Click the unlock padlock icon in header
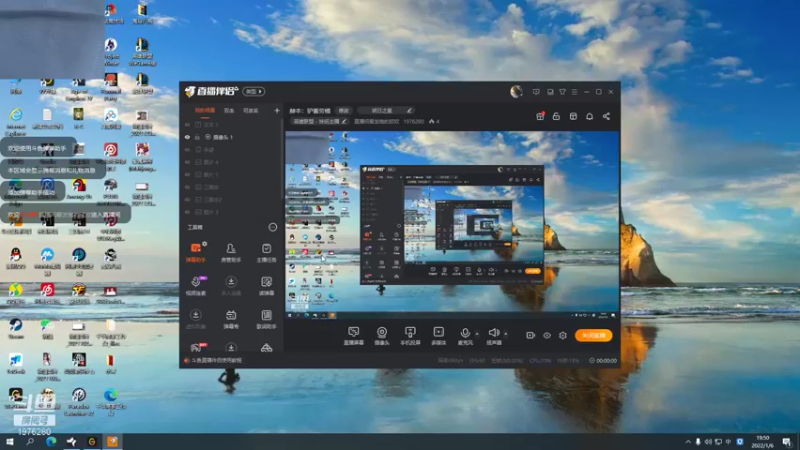 pyautogui.click(x=556, y=116)
